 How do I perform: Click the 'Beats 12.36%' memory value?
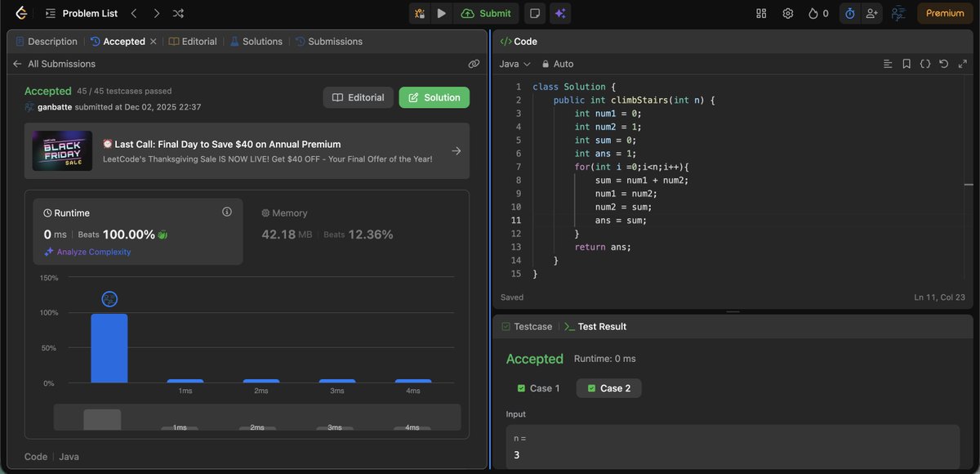tap(359, 235)
